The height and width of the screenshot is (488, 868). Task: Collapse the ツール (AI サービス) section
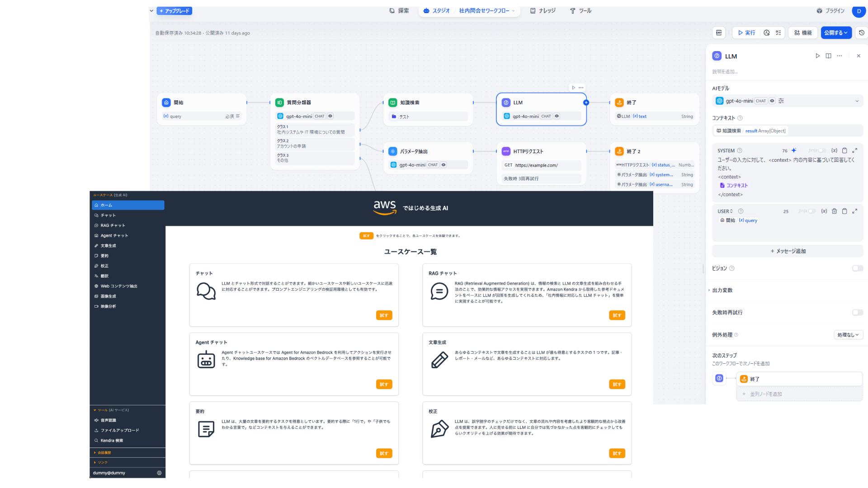click(x=111, y=410)
